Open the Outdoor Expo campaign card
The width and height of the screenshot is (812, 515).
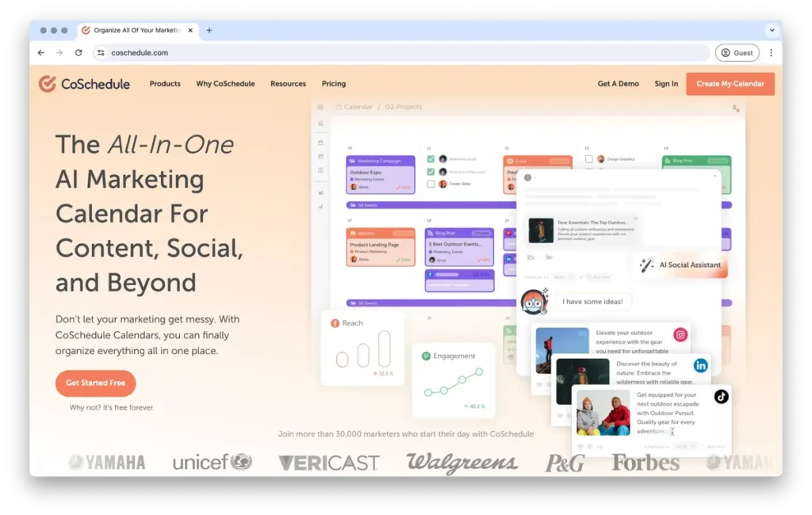[x=381, y=175]
